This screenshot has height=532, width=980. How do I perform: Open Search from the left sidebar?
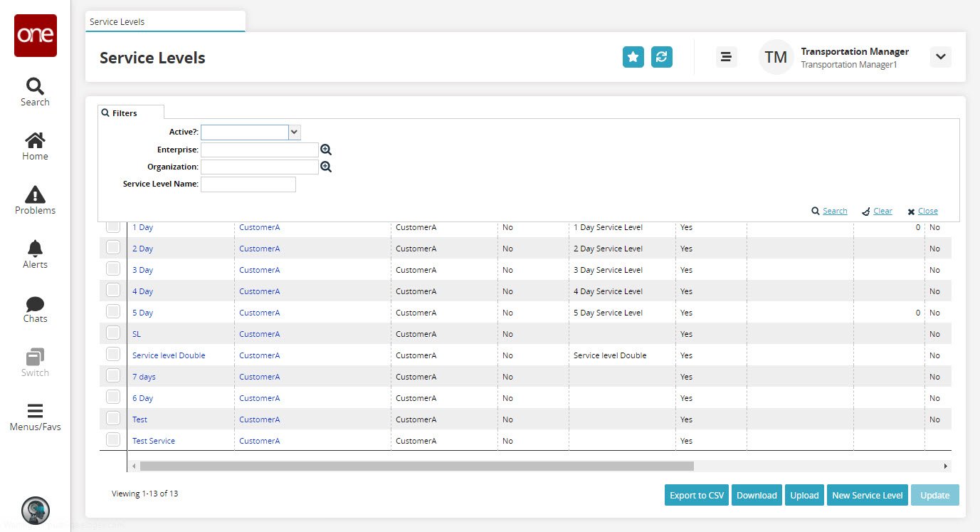coord(35,93)
